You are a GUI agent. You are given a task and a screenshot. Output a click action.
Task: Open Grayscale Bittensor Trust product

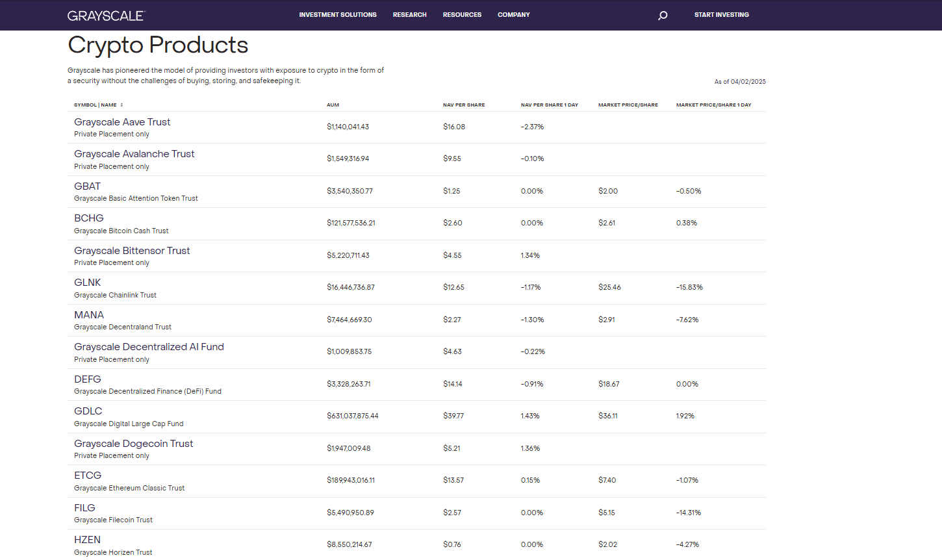(132, 251)
